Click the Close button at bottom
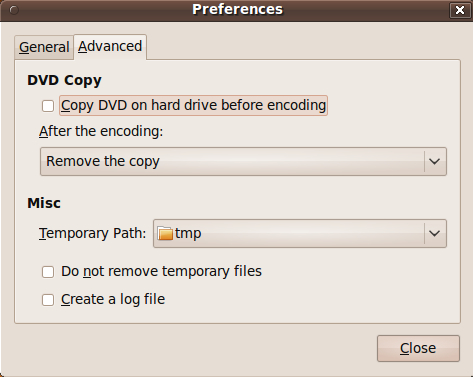473x377 pixels. (418, 348)
